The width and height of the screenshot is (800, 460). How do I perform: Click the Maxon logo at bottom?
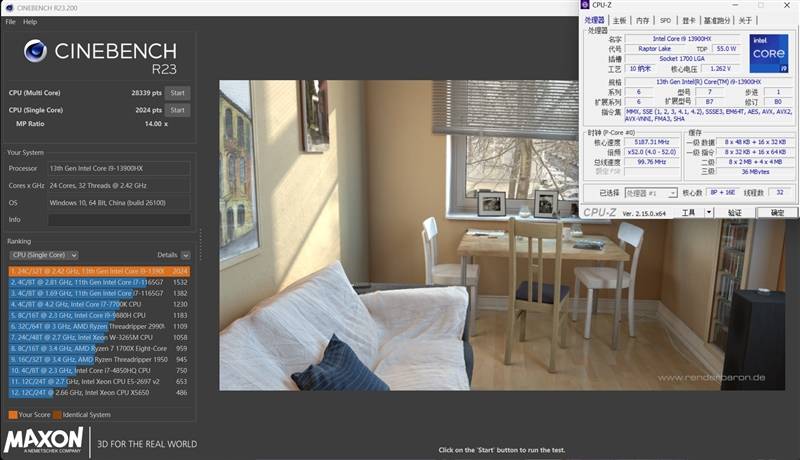(x=43, y=440)
